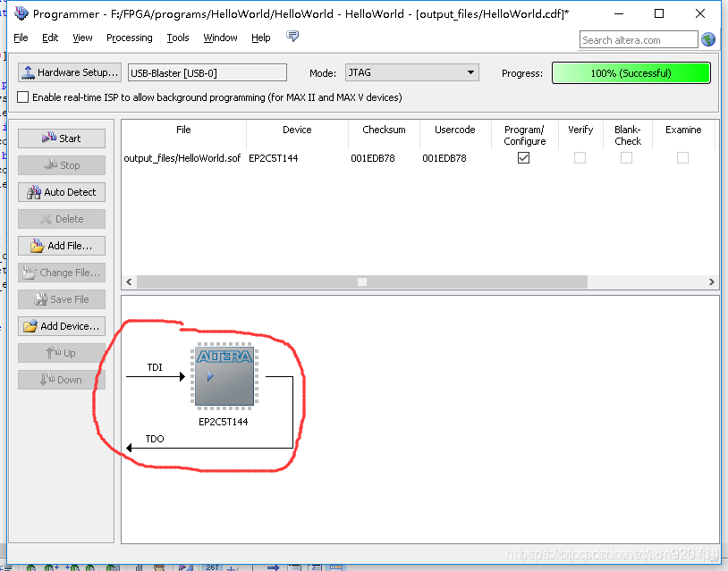Select the output_files/HelloWorld.sof file entry
This screenshot has height=571, width=728.
(x=182, y=158)
